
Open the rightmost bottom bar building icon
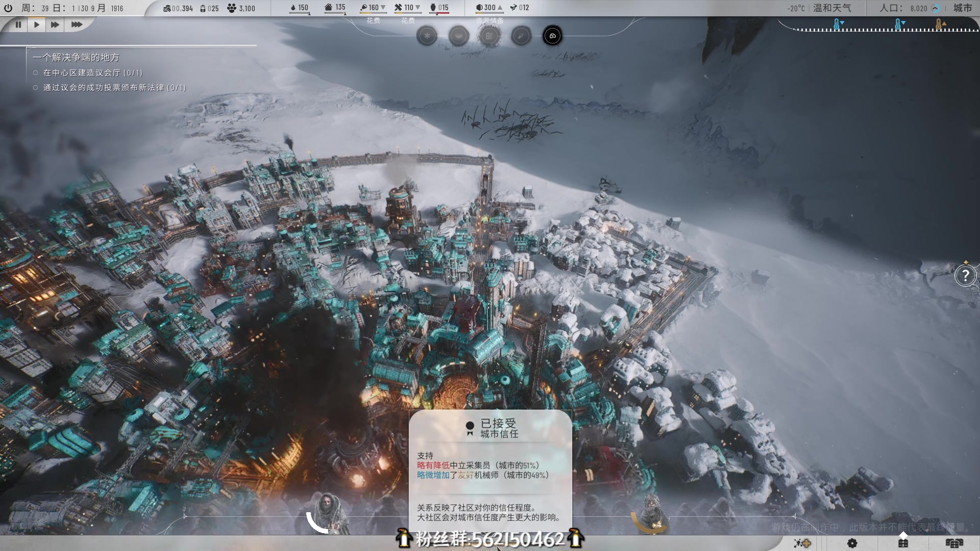(x=954, y=543)
